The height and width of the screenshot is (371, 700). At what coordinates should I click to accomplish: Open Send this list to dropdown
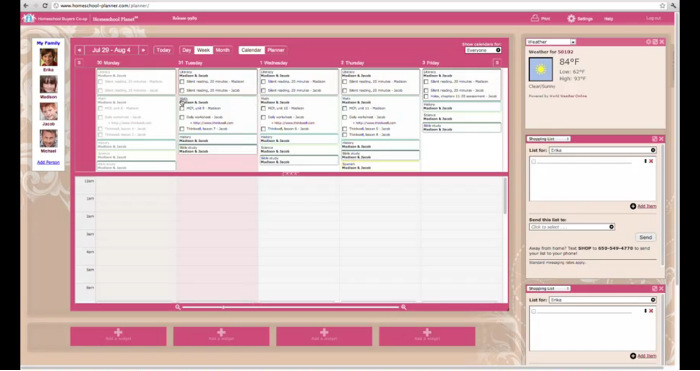[572, 227]
